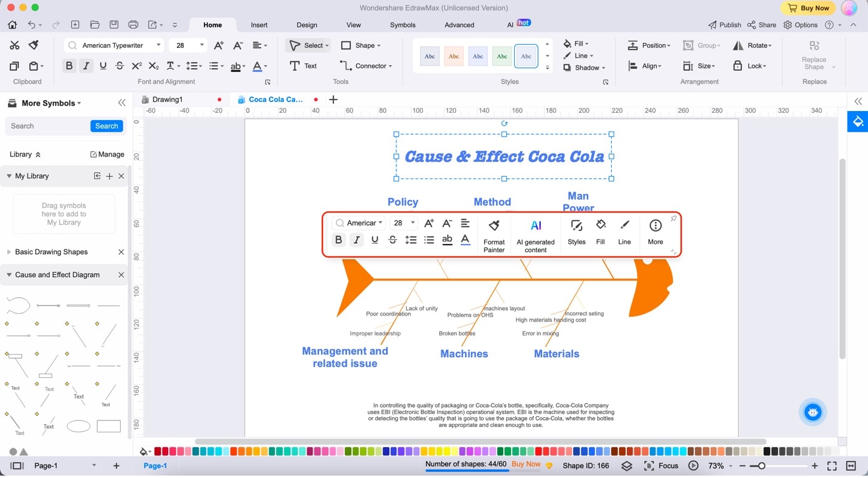Toggle Italic in the floating toolbar
The width and height of the screenshot is (868, 478).
click(x=357, y=240)
